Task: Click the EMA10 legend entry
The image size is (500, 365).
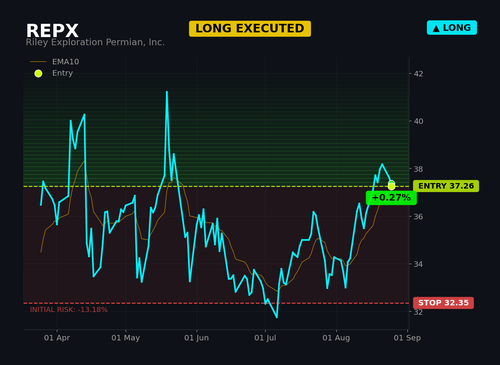Action: point(55,62)
